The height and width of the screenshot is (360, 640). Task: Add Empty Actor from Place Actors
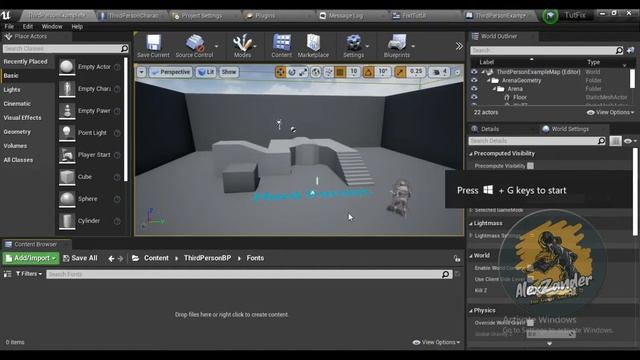(x=90, y=67)
